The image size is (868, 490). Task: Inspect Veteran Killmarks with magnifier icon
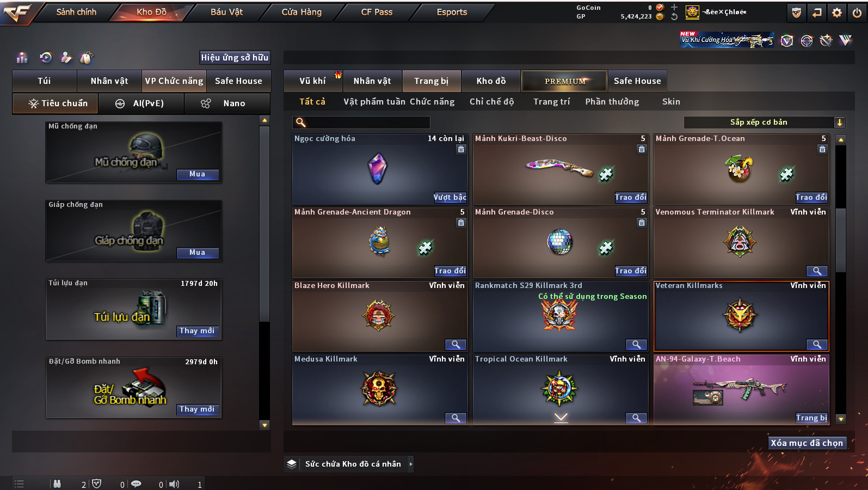[817, 345]
